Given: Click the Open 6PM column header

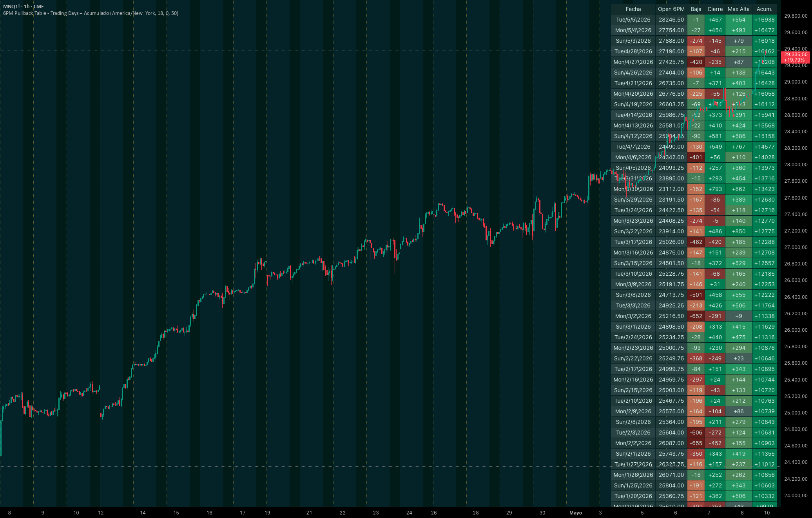Looking at the screenshot, I should (x=671, y=9).
